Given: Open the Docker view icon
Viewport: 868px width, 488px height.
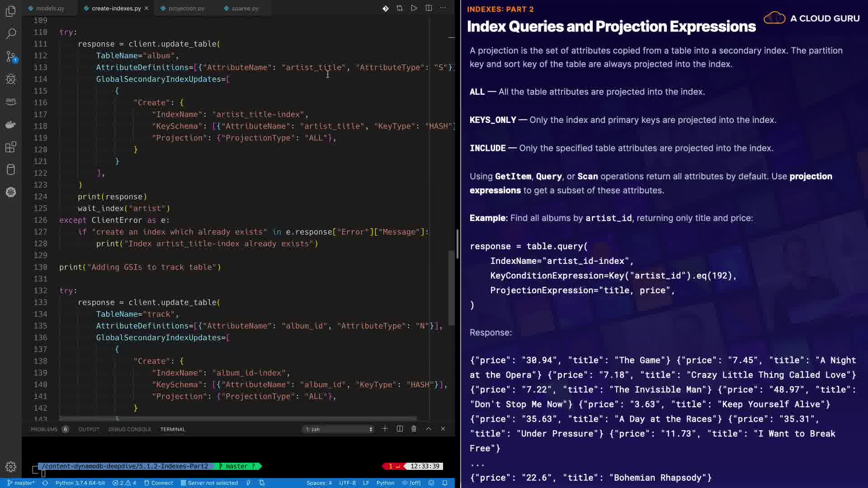Looking at the screenshot, I should click(11, 124).
